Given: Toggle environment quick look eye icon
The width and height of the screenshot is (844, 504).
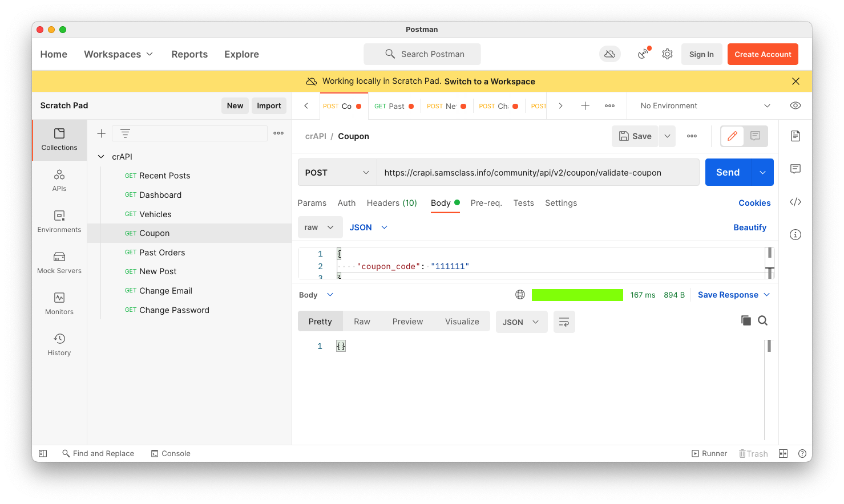Looking at the screenshot, I should (x=795, y=105).
